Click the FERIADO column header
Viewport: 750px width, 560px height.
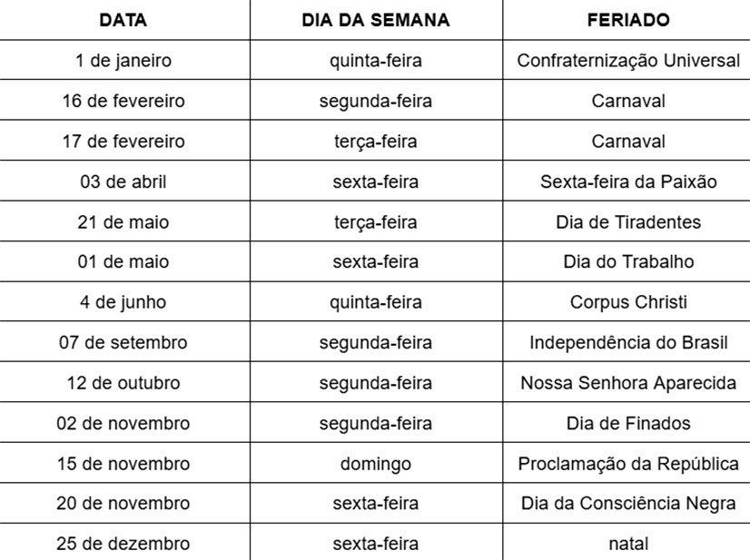pyautogui.click(x=627, y=20)
